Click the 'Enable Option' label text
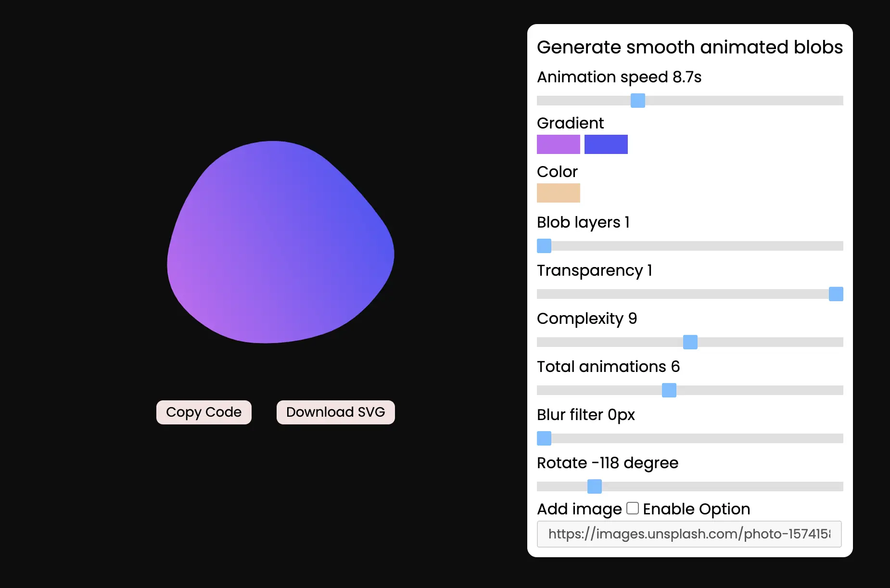Screen dimensions: 890x588 [696, 509]
